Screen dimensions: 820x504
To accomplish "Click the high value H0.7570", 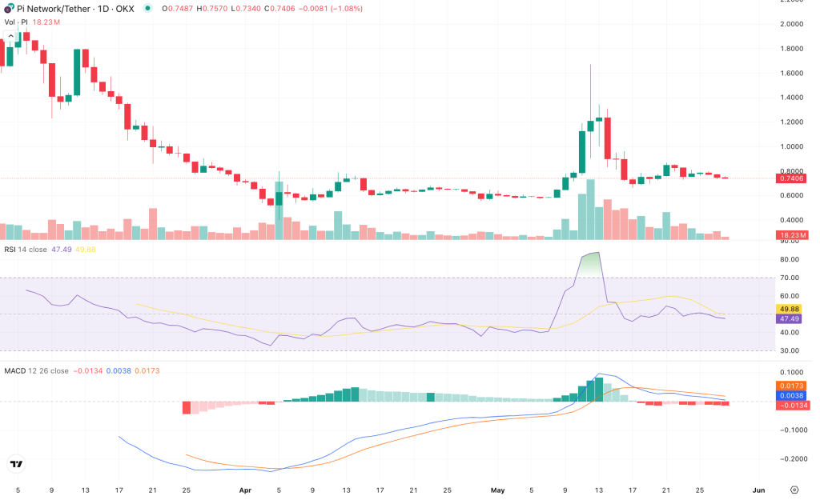I will [211, 9].
